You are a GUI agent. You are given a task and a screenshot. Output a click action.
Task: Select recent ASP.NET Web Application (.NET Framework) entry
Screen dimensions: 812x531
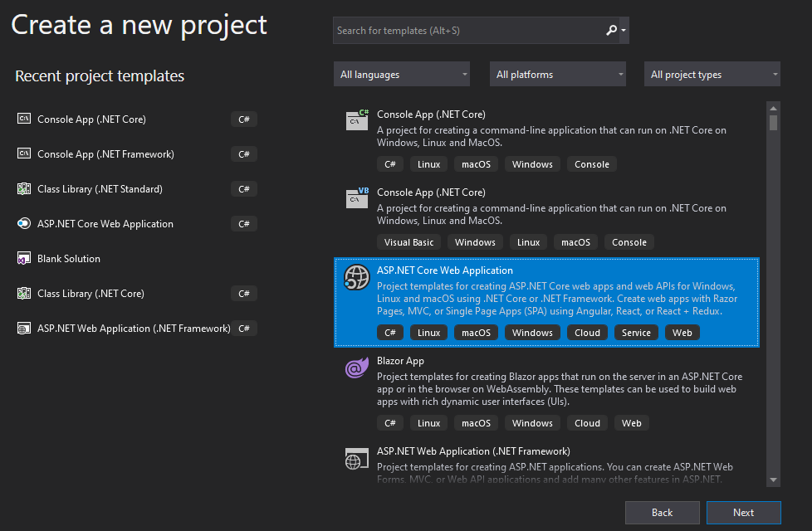137,328
